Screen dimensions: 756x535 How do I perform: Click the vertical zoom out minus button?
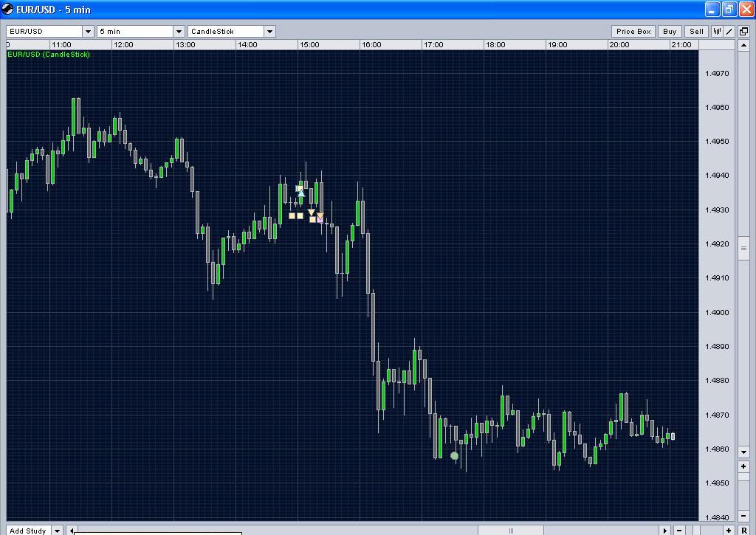point(743,517)
